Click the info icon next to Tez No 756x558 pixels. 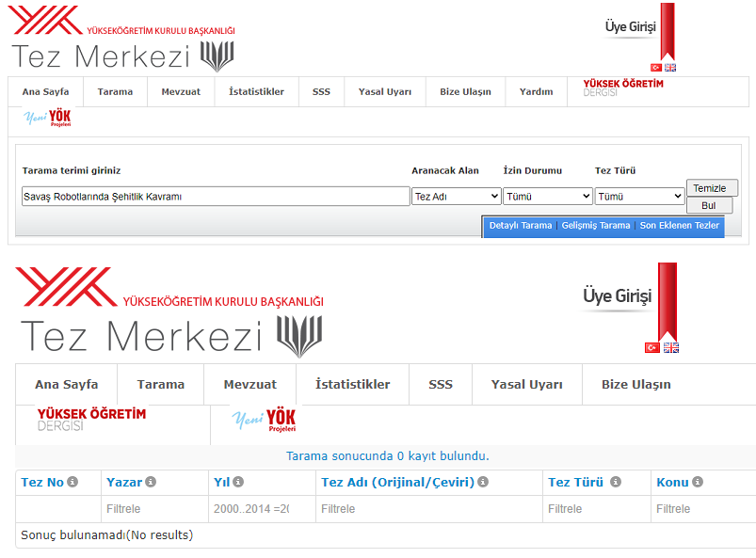[72, 482]
